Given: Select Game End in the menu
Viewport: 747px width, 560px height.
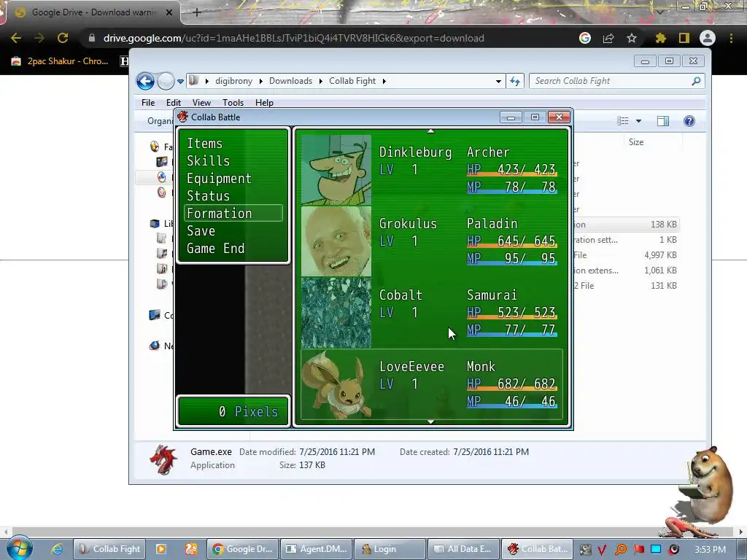Looking at the screenshot, I should click(215, 249).
